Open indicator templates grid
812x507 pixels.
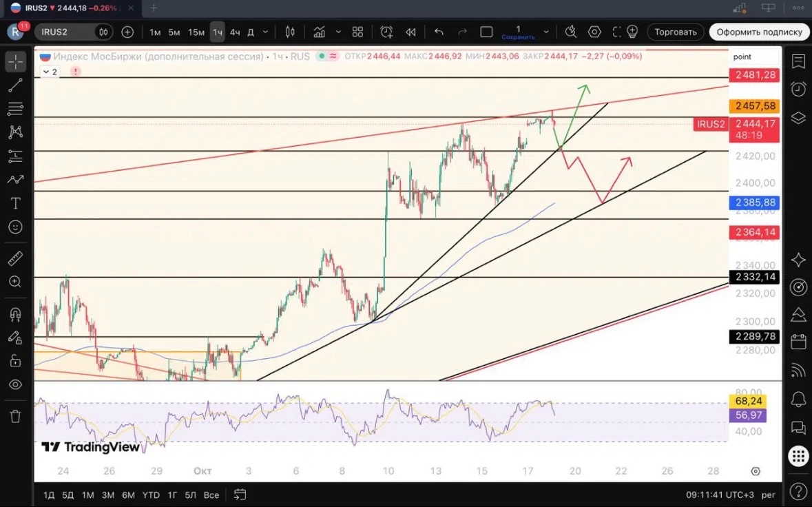tap(357, 32)
